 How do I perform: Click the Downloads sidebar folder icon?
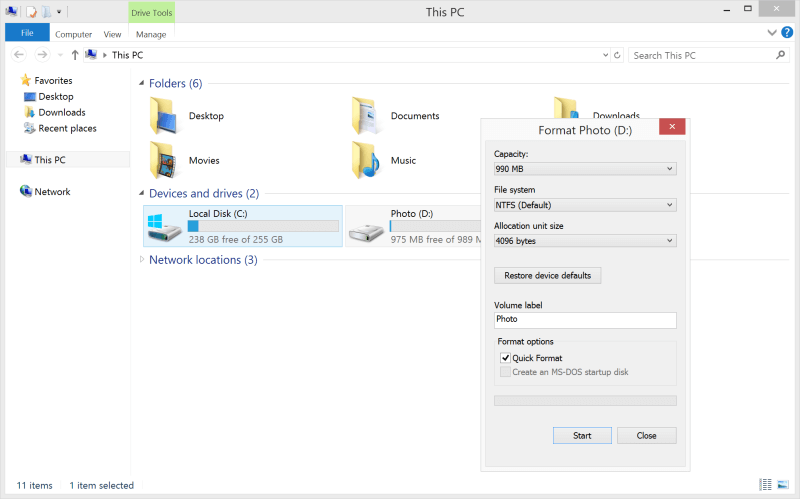[30, 112]
